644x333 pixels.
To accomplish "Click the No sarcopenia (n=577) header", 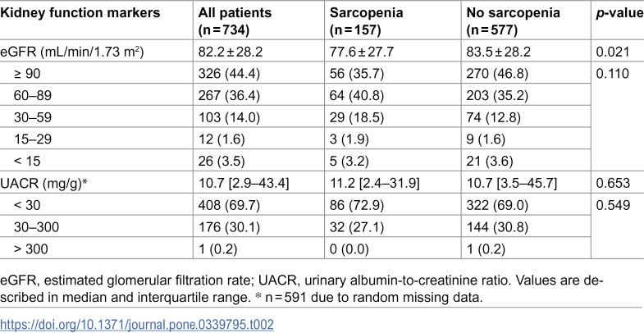I will click(x=513, y=21).
